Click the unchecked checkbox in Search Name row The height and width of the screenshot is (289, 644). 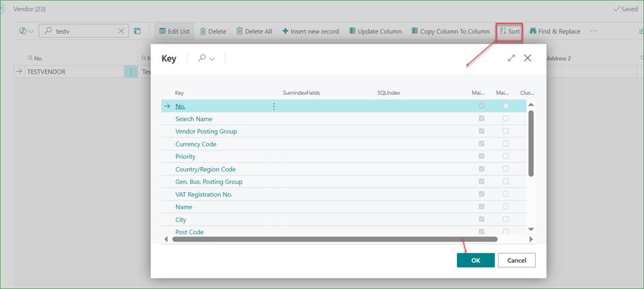pos(506,119)
